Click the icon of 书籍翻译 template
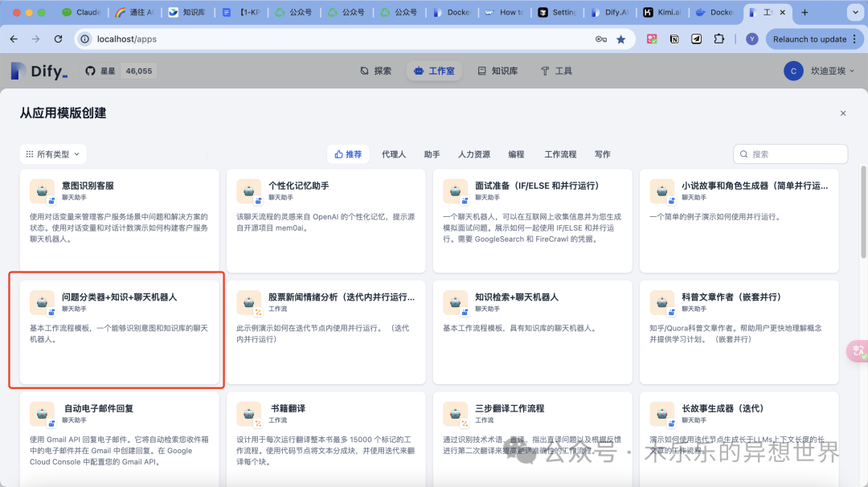 coord(248,415)
